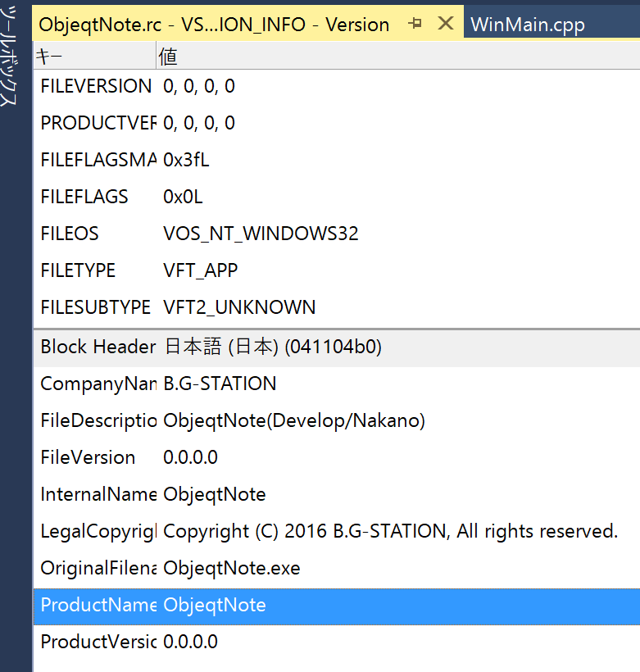The width and height of the screenshot is (640, 672).
Task: Select the FileVersion string key
Action: click(x=88, y=457)
